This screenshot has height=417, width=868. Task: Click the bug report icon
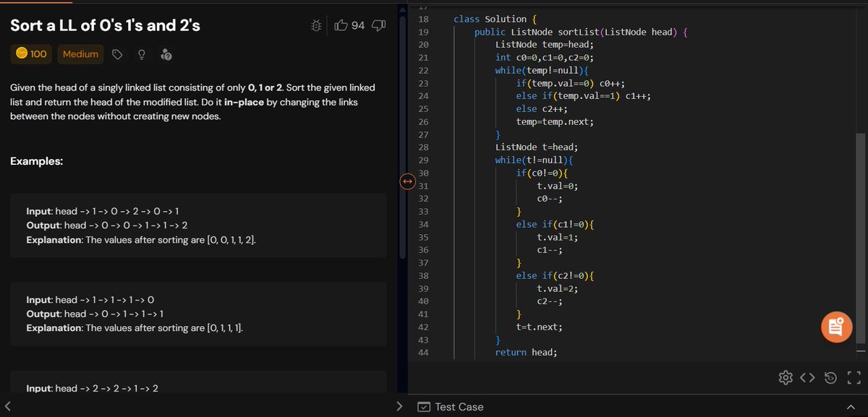pyautogui.click(x=315, y=25)
